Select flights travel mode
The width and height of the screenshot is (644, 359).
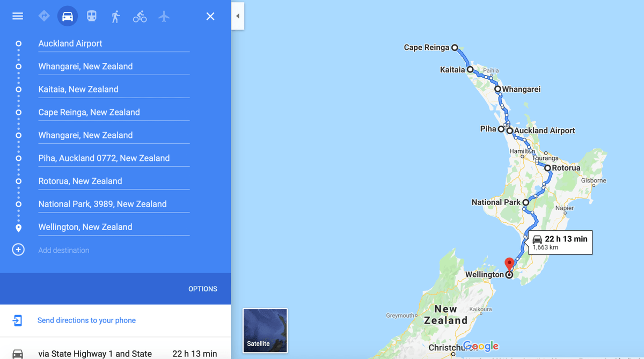[x=164, y=16]
